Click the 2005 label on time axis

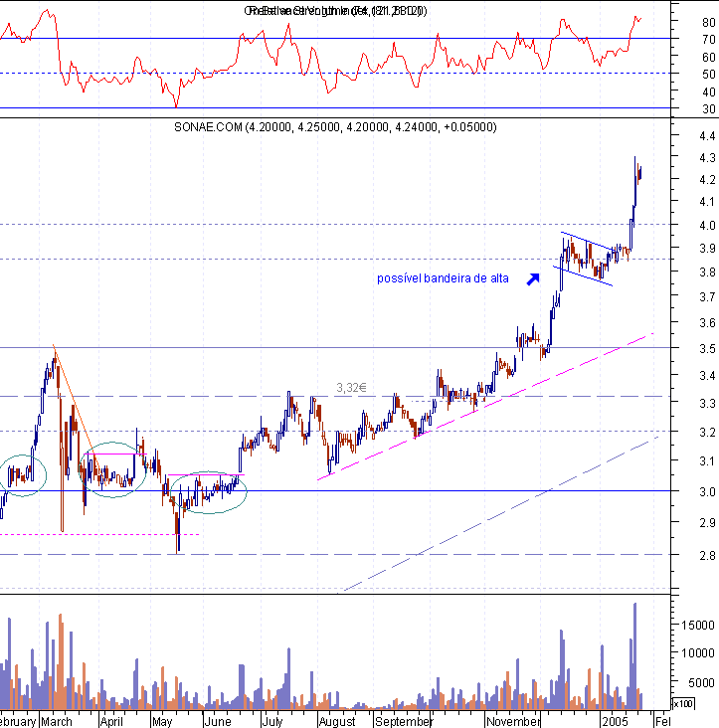pos(615,721)
